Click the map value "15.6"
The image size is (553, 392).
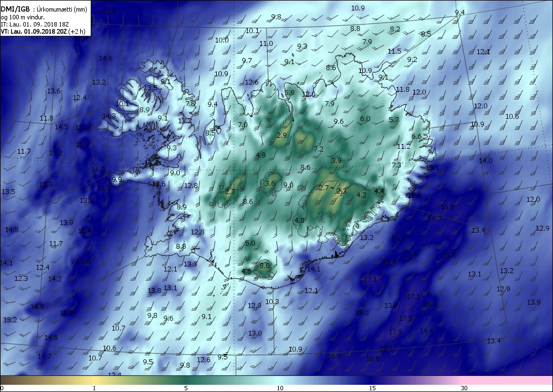109,11
